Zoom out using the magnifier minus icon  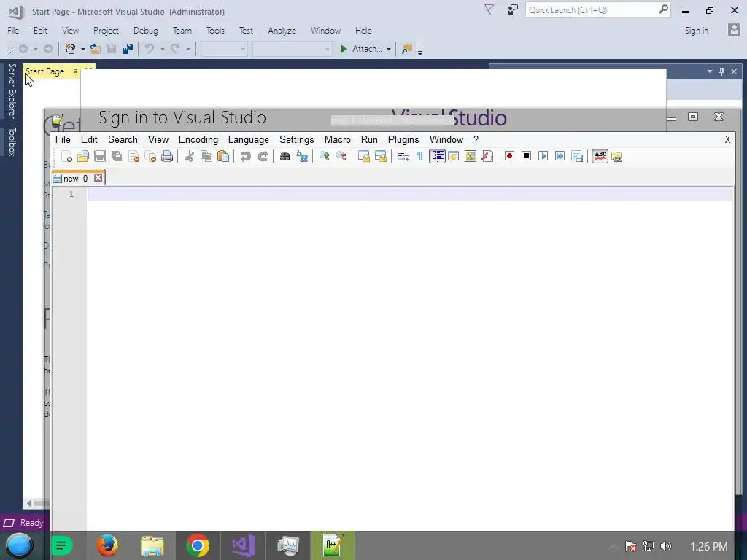click(x=341, y=156)
